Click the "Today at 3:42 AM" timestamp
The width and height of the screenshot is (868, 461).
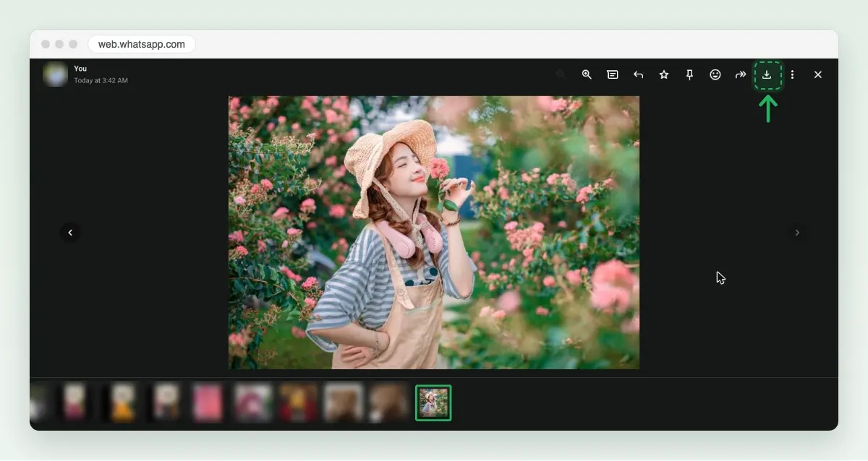tap(101, 80)
